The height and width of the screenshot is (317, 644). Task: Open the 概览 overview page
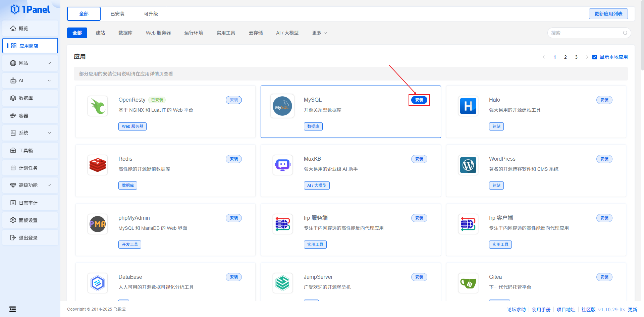tap(30, 29)
